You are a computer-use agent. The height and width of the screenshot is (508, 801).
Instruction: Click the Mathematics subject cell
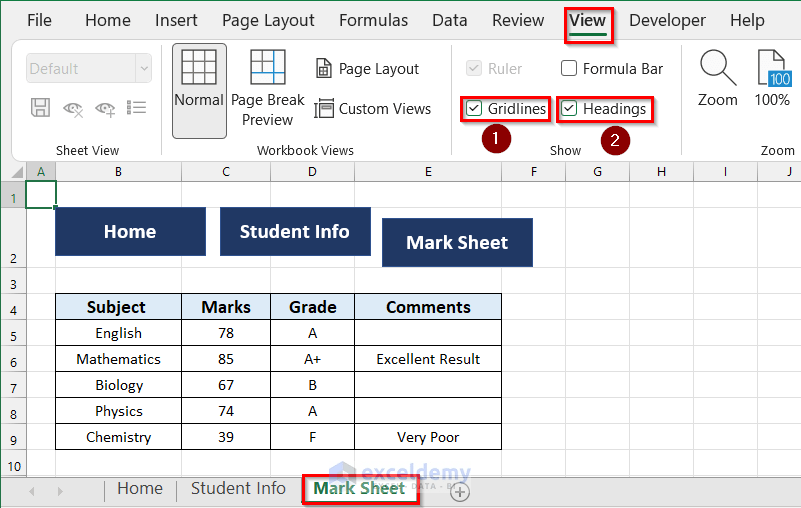[x=119, y=359]
